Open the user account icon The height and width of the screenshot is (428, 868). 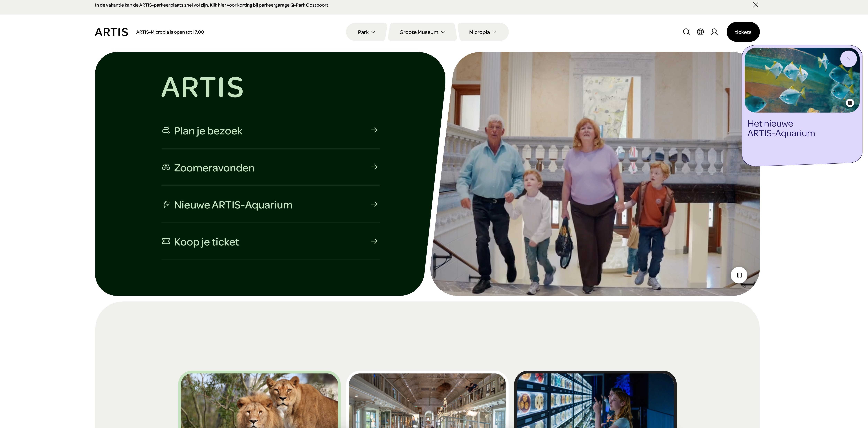point(714,32)
